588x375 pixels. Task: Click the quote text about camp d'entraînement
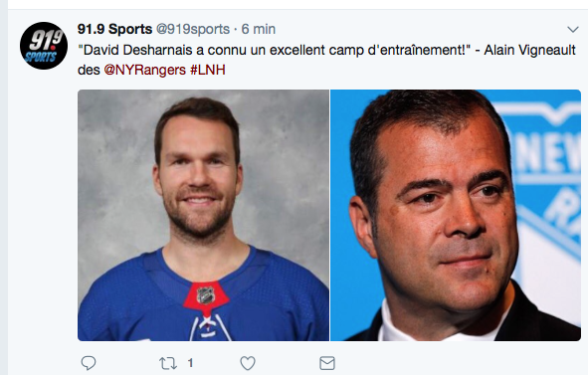(x=274, y=50)
